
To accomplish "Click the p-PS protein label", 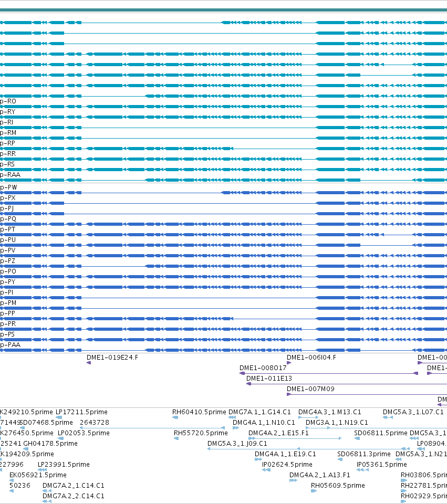I will pos(7,334).
